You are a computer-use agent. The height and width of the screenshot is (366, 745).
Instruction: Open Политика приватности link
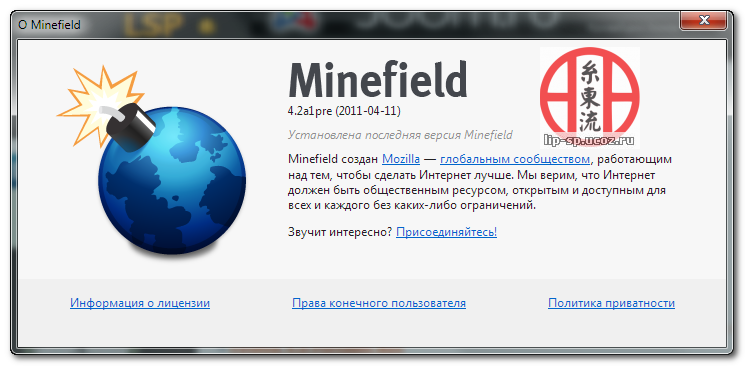point(611,303)
